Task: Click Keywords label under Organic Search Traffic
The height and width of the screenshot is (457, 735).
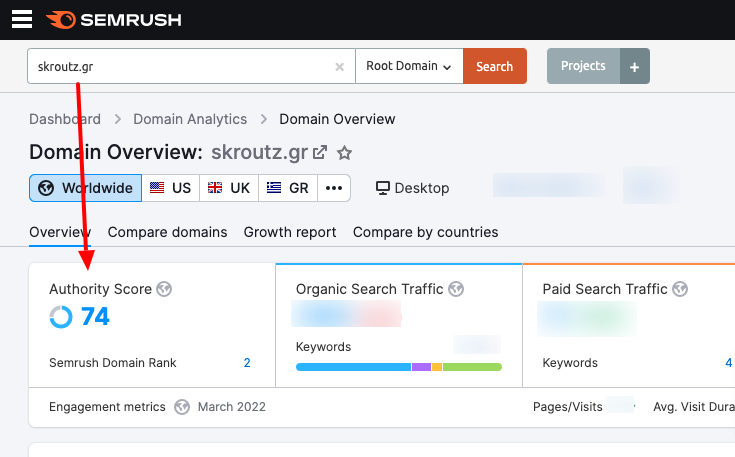Action: 323,347
